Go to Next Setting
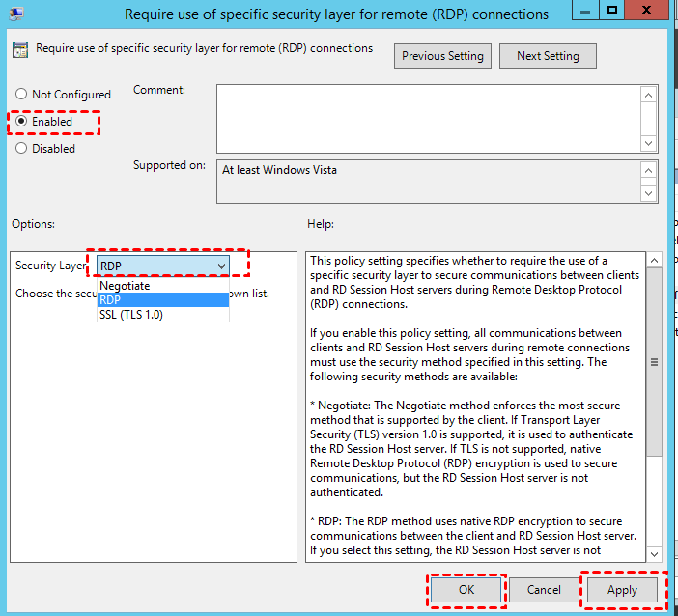 pyautogui.click(x=548, y=56)
